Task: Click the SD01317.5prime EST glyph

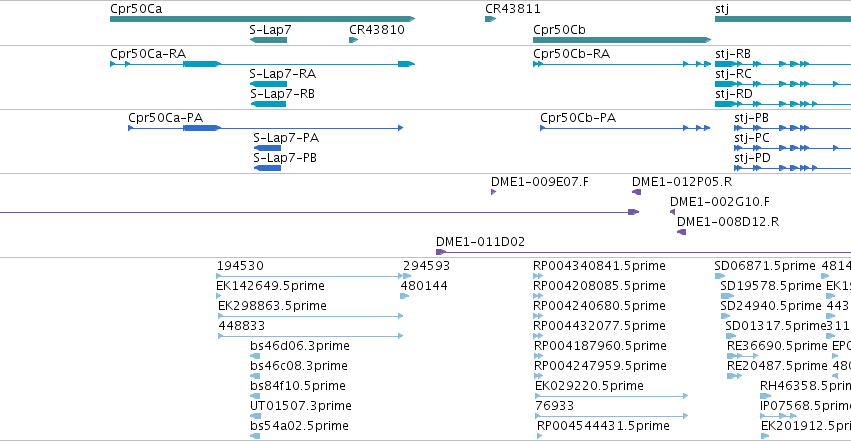Action: [731, 336]
